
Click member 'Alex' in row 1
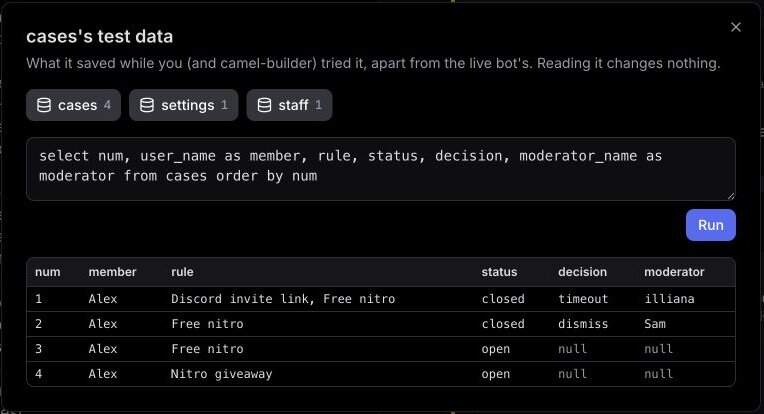click(103, 299)
